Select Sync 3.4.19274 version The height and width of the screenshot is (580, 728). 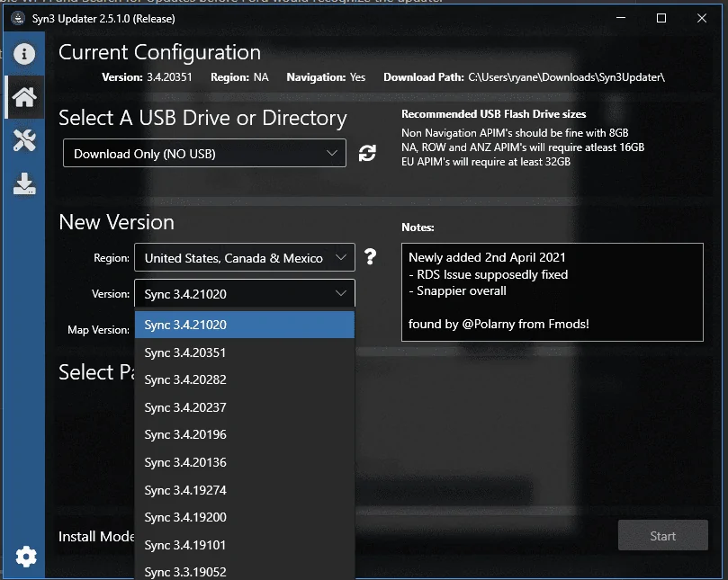(x=245, y=490)
